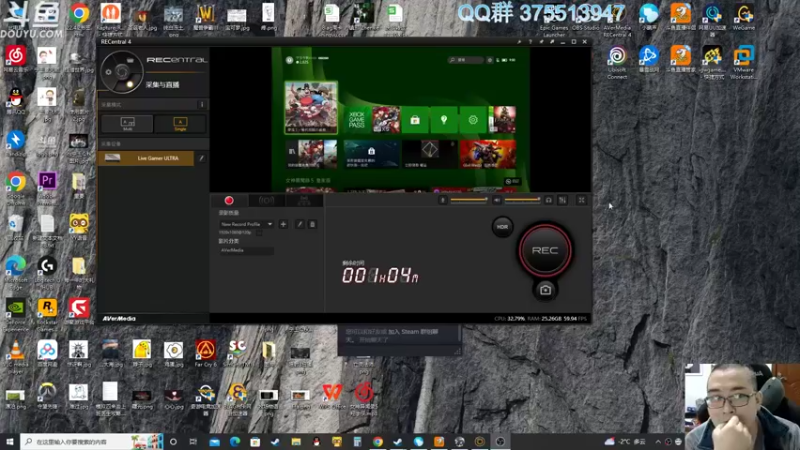Open WPS Office desktop shortcut
The width and height of the screenshot is (800, 450).
point(332,396)
